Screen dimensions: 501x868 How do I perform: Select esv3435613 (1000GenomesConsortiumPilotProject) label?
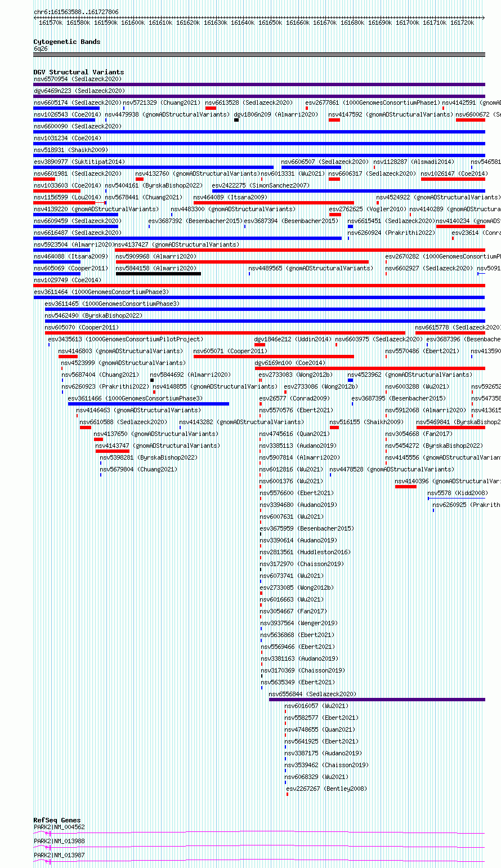126,339
